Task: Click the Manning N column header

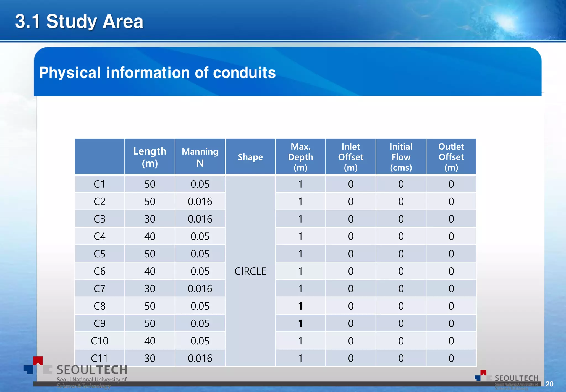Action: (x=200, y=157)
